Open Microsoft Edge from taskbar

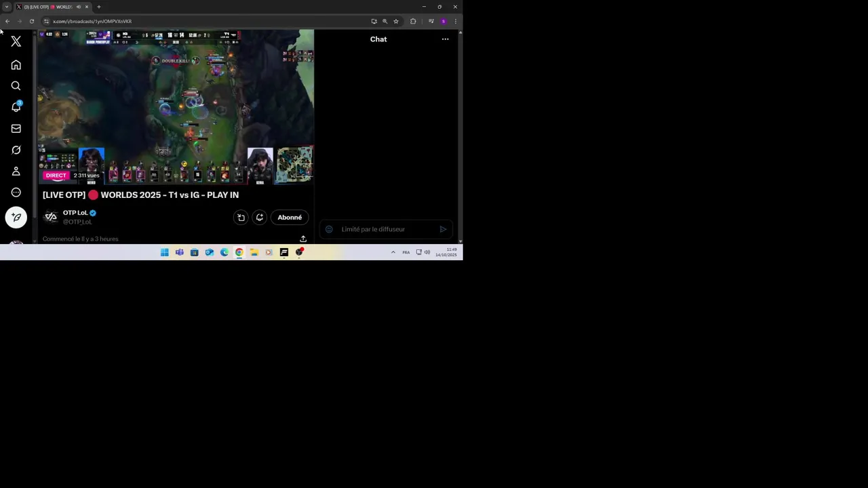(224, 252)
